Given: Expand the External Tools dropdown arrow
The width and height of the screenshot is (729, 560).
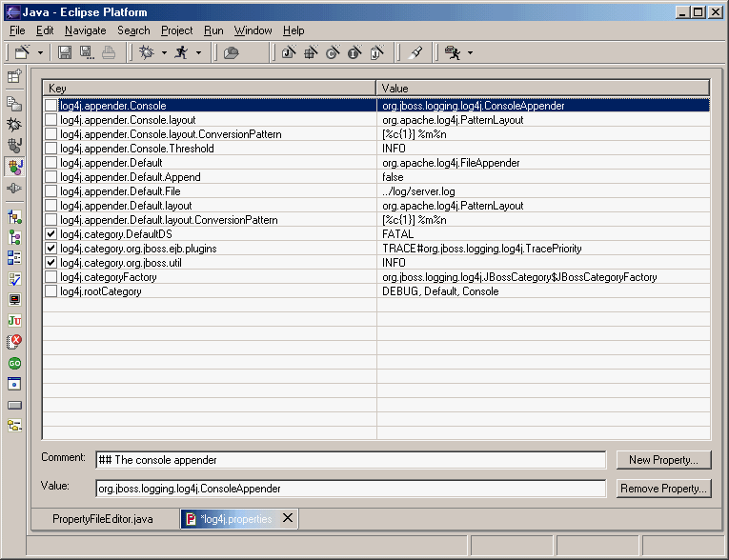Looking at the screenshot, I should tap(470, 53).
